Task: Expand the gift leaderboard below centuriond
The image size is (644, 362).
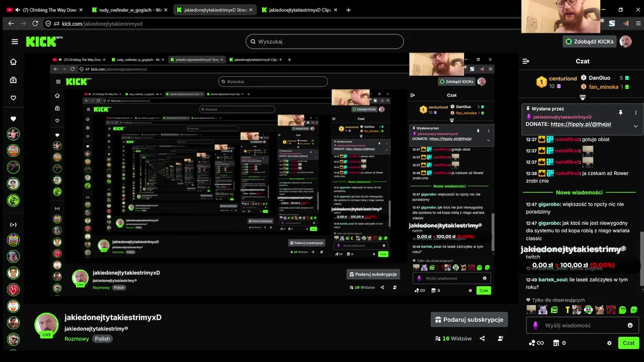Action: (583, 97)
